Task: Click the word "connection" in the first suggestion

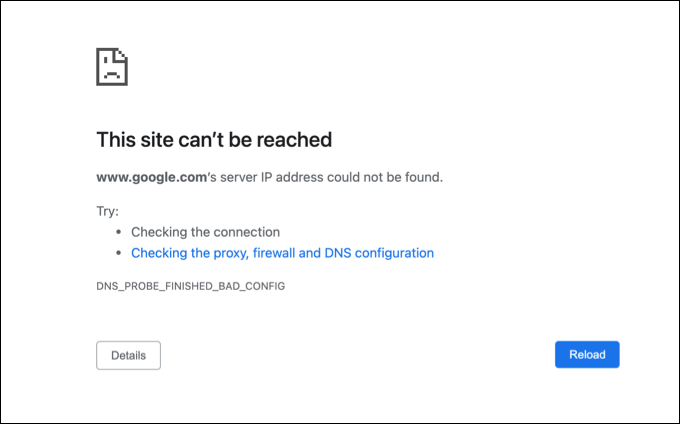Action: tap(247, 232)
